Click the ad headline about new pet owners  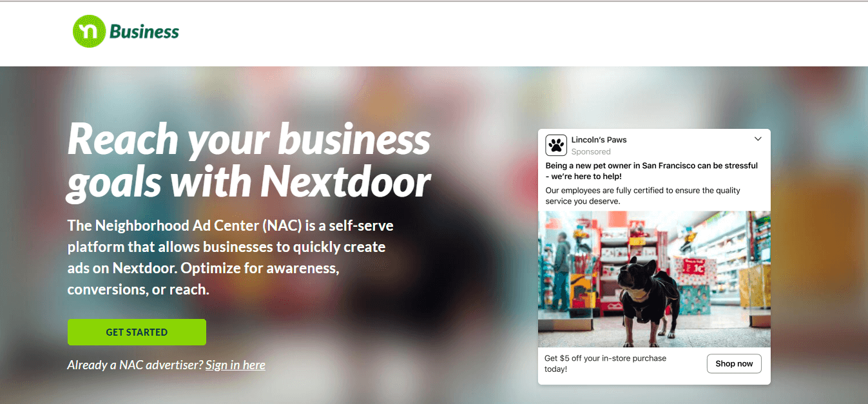pyautogui.click(x=651, y=171)
